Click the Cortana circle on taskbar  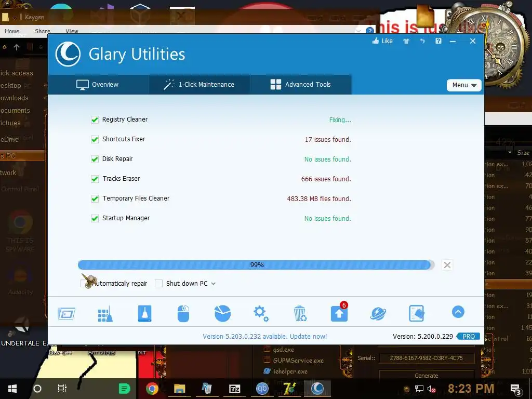[x=37, y=389]
